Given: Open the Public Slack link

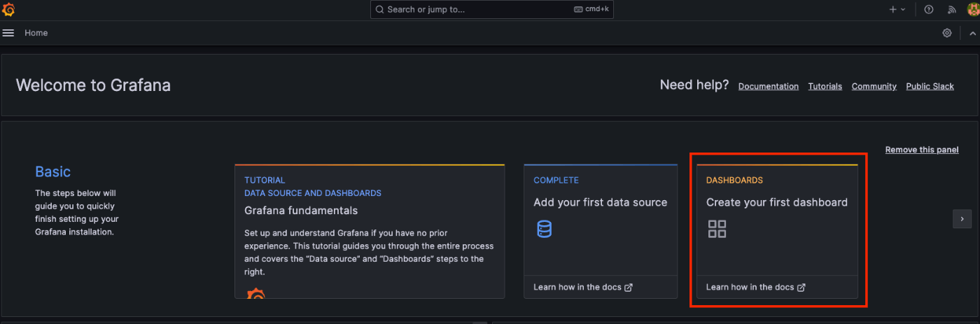Looking at the screenshot, I should (x=930, y=86).
